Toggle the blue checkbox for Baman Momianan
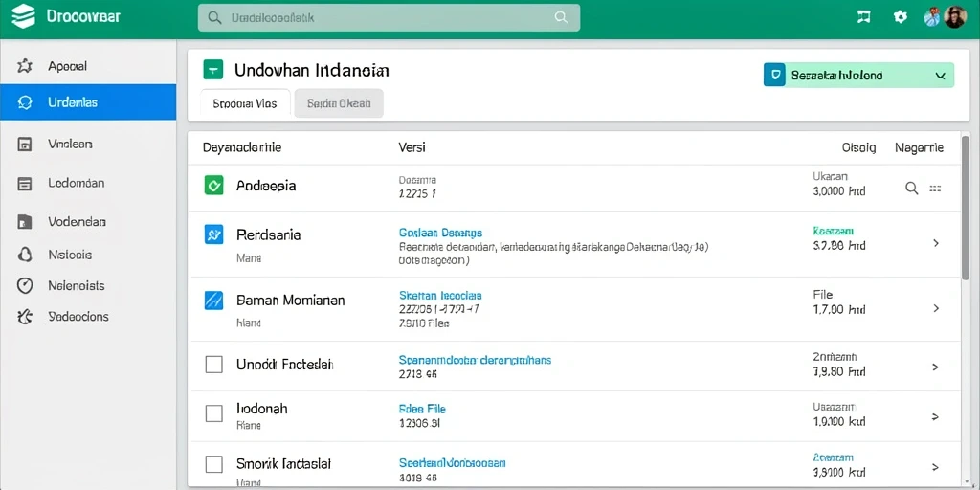Viewport: 980px width, 490px height. pos(213,300)
